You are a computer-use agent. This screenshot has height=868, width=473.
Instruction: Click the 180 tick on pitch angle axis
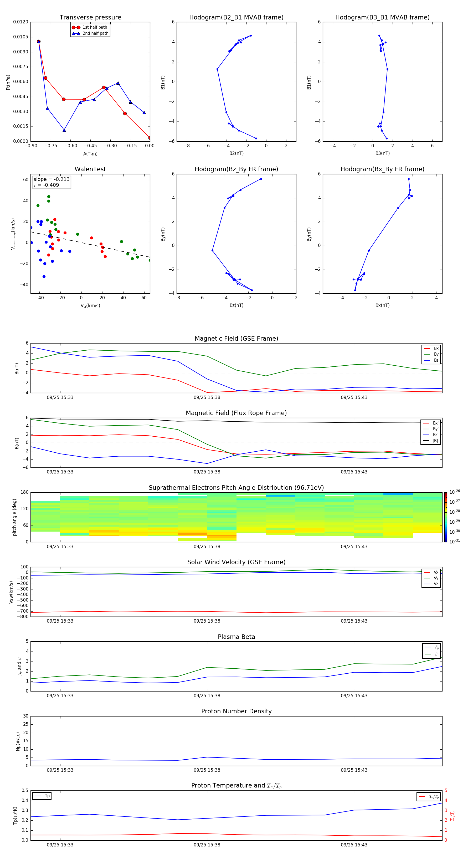click(25, 492)
